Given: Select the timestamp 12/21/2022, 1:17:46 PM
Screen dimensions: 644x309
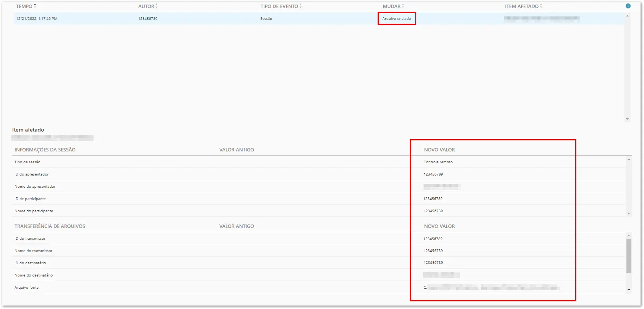Looking at the screenshot, I should point(37,18).
